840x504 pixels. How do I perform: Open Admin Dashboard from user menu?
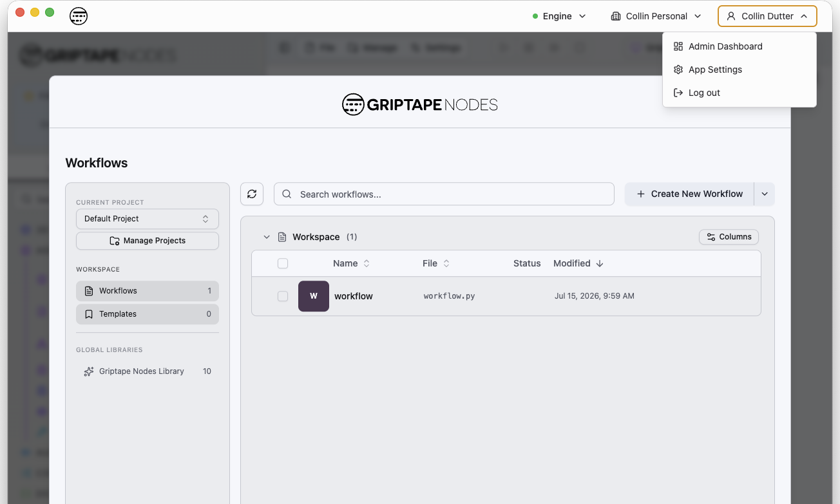click(740, 46)
